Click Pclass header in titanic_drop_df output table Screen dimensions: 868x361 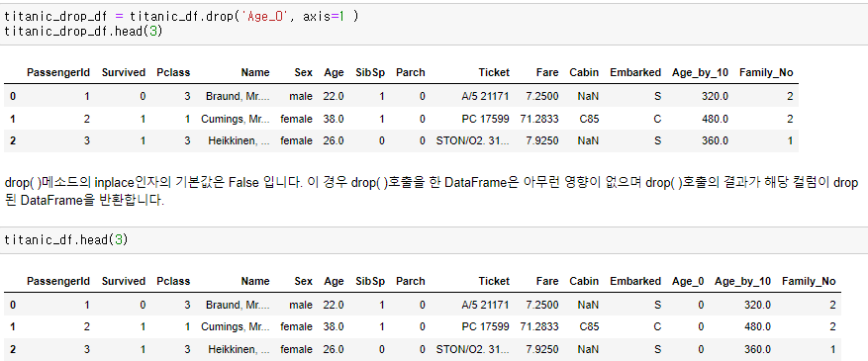173,72
